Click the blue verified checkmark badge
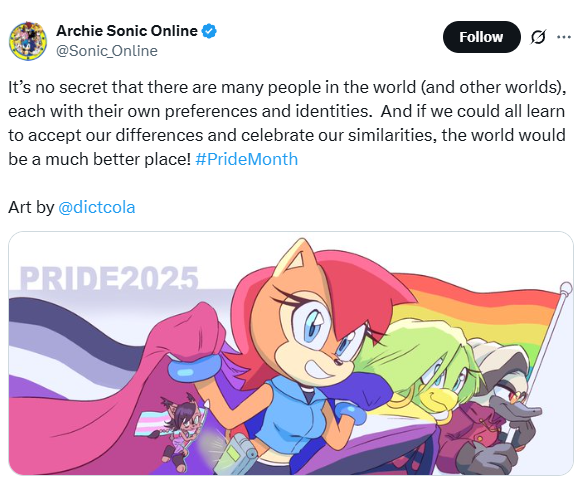The width and height of the screenshot is (583, 486). [209, 31]
